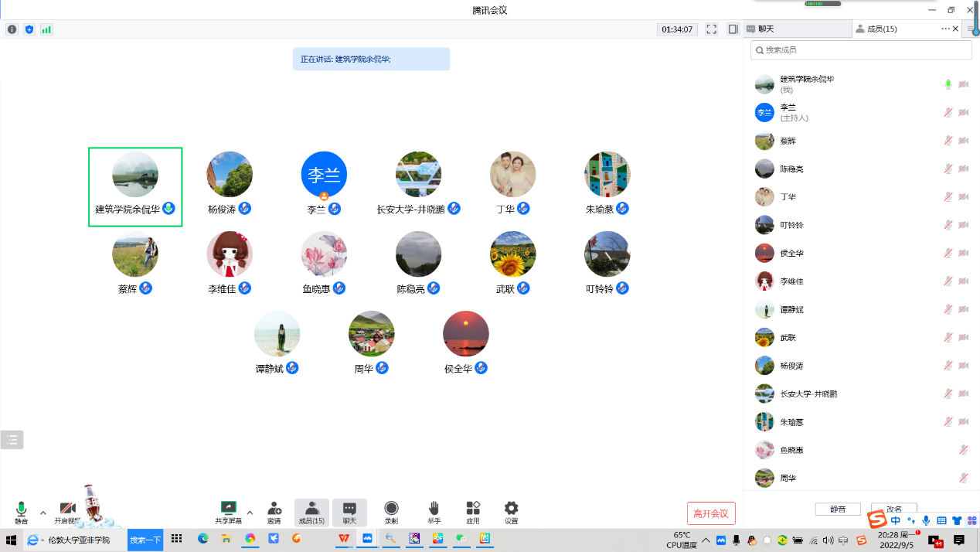Image resolution: width=980 pixels, height=552 pixels.
Task: Turn on the camera with 开启视频
Action: coord(67,511)
